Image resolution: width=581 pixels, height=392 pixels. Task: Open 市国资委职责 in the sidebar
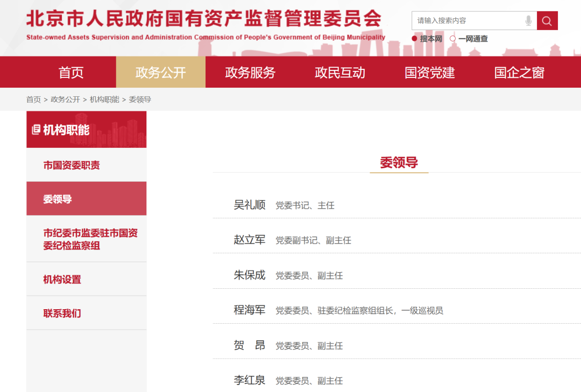(x=86, y=165)
